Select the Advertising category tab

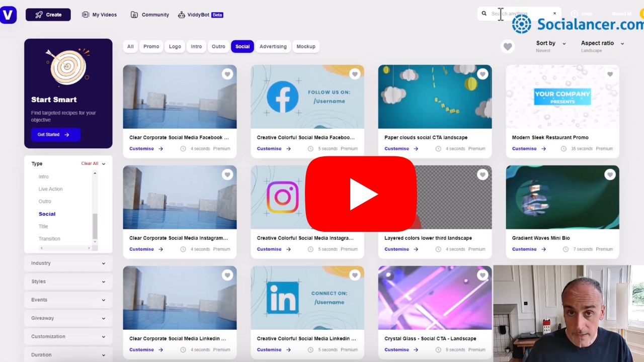(273, 46)
